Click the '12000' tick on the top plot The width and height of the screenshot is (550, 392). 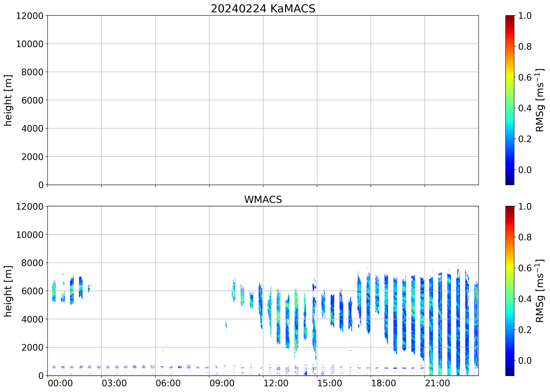[x=30, y=16]
